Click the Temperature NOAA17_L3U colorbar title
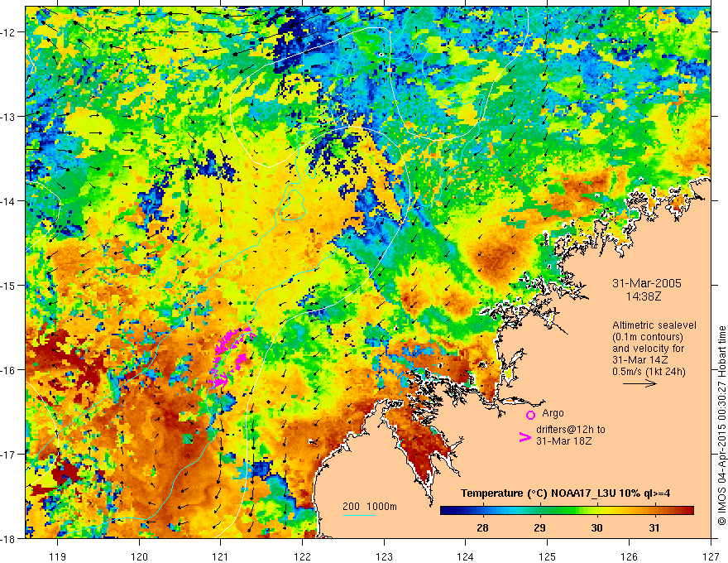This screenshot has width=728, height=563. (x=565, y=493)
